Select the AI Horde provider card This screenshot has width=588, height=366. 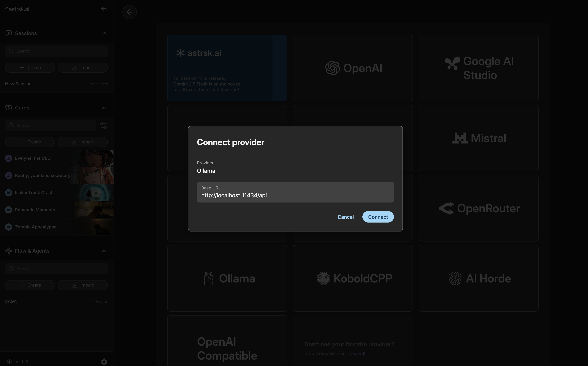coord(478,278)
